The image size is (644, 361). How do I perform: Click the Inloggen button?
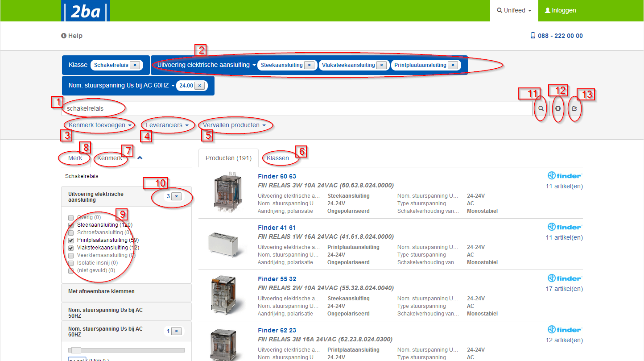560,11
